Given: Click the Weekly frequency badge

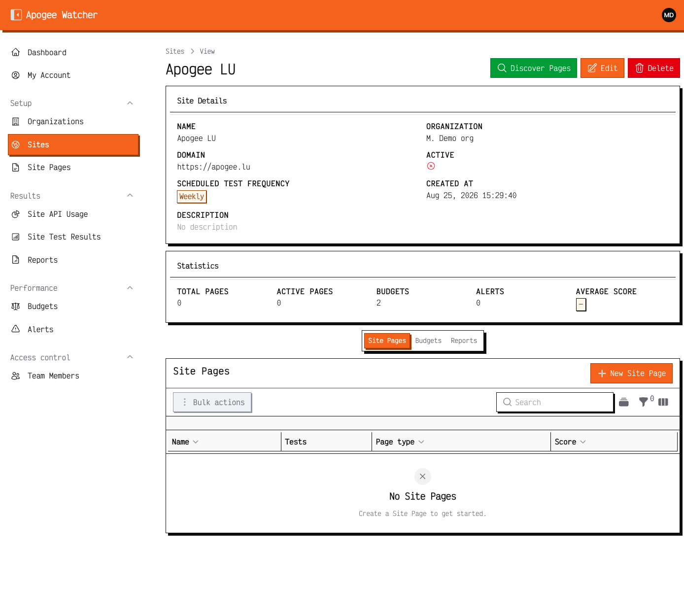Looking at the screenshot, I should (192, 197).
